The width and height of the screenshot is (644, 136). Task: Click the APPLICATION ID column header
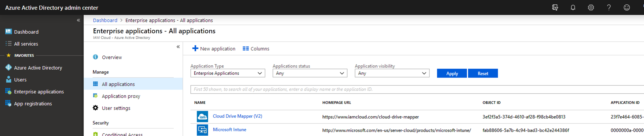625,103
